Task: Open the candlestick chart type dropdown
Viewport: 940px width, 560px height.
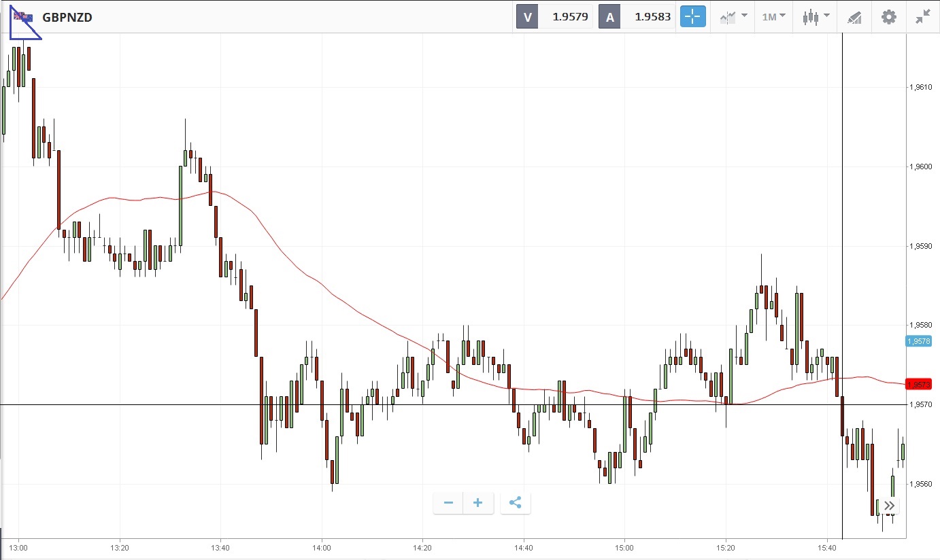Action: (816, 17)
